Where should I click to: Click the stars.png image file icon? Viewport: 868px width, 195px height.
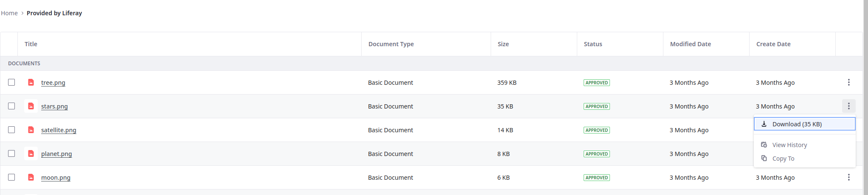click(31, 106)
